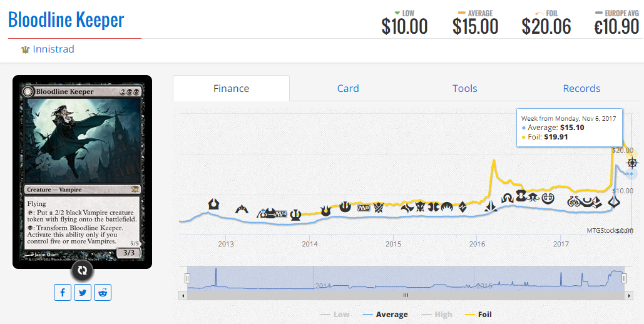Click the Kaladesh swirl set marker
The width and height of the screenshot is (644, 324).
pyautogui.click(x=548, y=199)
